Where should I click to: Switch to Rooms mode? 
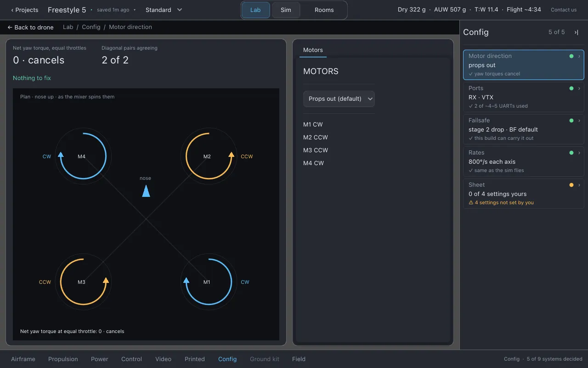coord(324,10)
